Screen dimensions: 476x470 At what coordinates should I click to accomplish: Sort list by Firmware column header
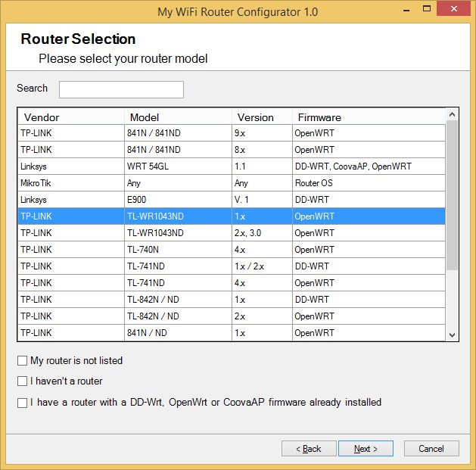(x=369, y=117)
